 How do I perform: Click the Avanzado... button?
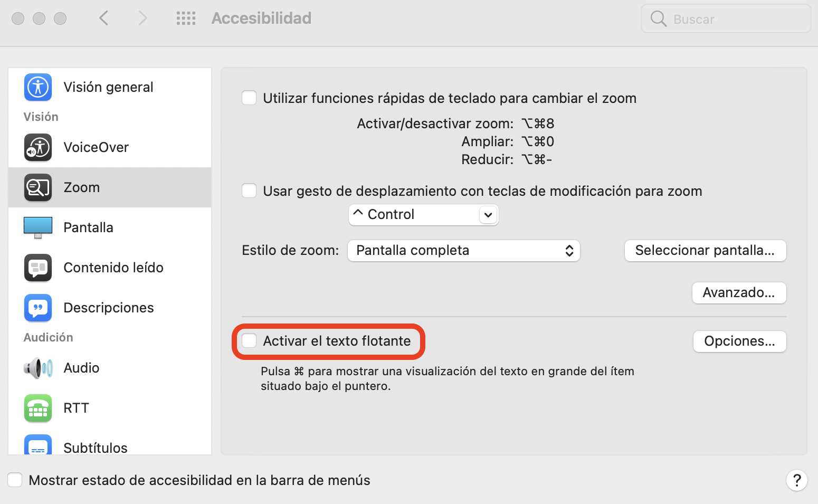(x=739, y=293)
